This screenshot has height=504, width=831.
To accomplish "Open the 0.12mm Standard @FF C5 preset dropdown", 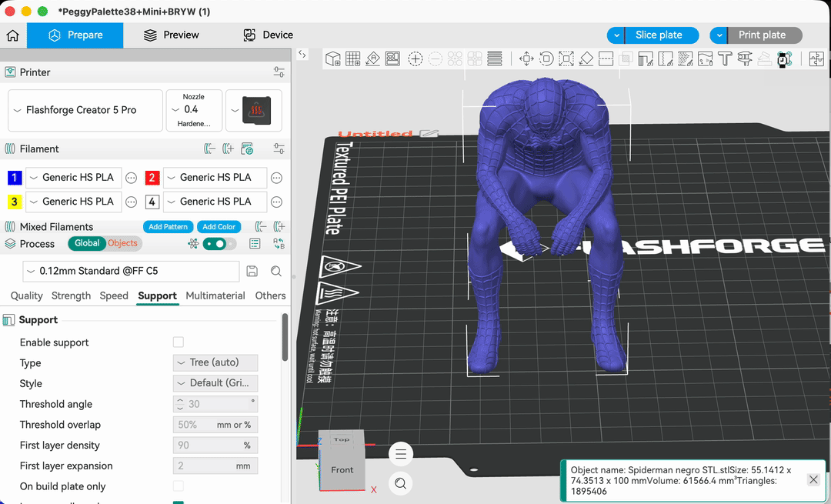I will 131,272.
